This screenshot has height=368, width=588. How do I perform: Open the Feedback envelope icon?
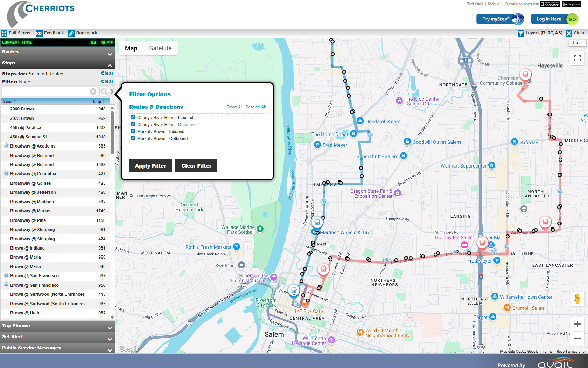pyautogui.click(x=39, y=33)
